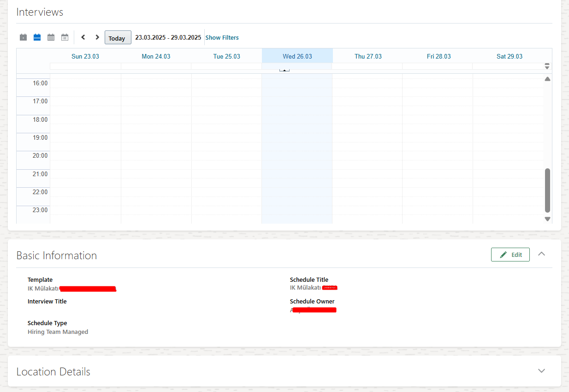The image size is (569, 392).
Task: Open the month view calendar icon
Action: tap(51, 37)
